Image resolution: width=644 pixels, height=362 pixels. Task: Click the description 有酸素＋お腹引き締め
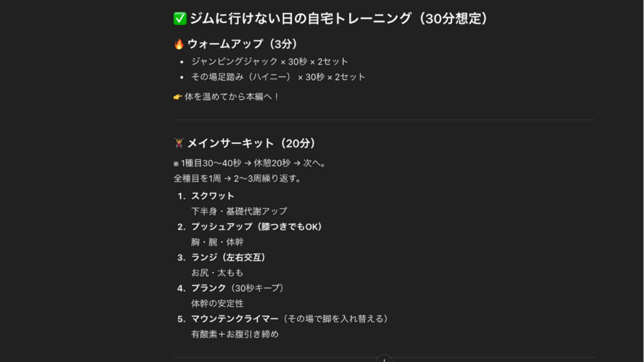tap(235, 334)
